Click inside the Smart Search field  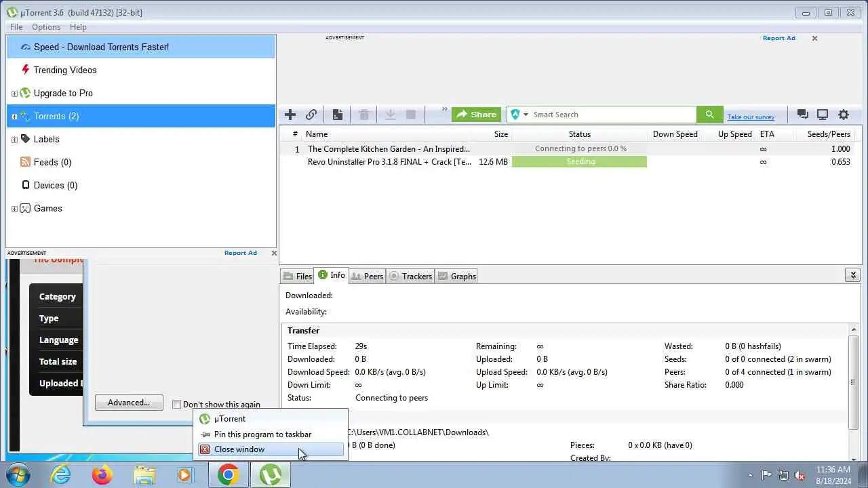pyautogui.click(x=614, y=115)
